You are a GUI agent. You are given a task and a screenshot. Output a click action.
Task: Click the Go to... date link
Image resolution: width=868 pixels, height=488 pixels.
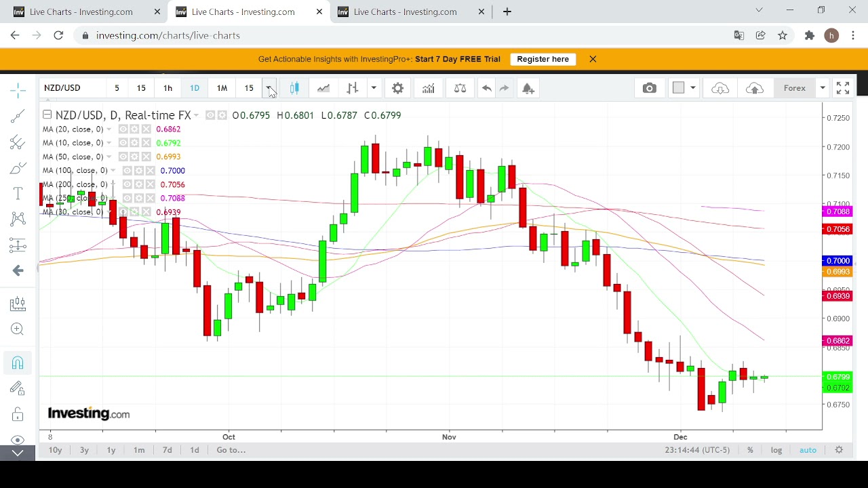[231, 450]
